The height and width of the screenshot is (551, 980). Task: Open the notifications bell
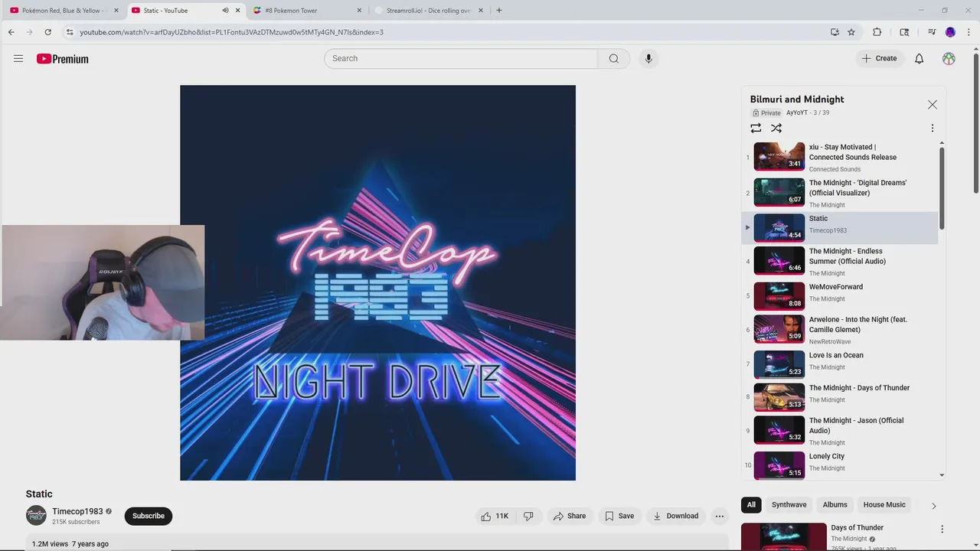(919, 58)
